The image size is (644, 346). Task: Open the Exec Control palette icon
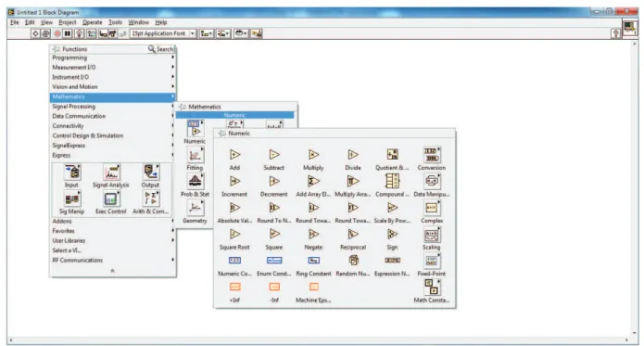111,199
